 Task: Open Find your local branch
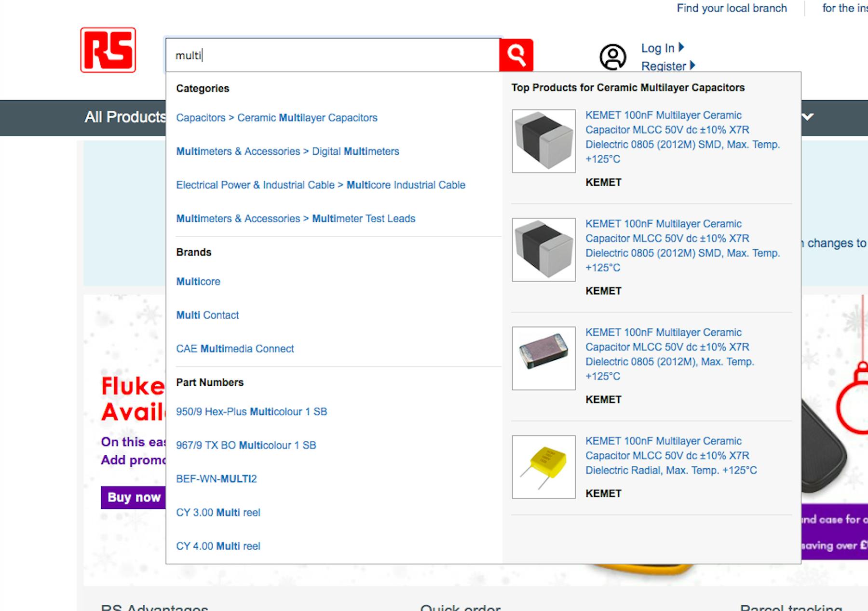pos(732,8)
